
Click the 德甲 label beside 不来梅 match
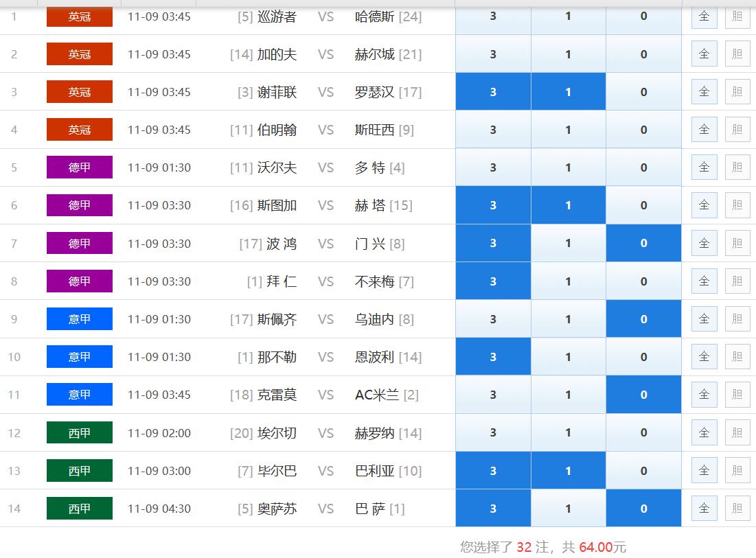78,281
